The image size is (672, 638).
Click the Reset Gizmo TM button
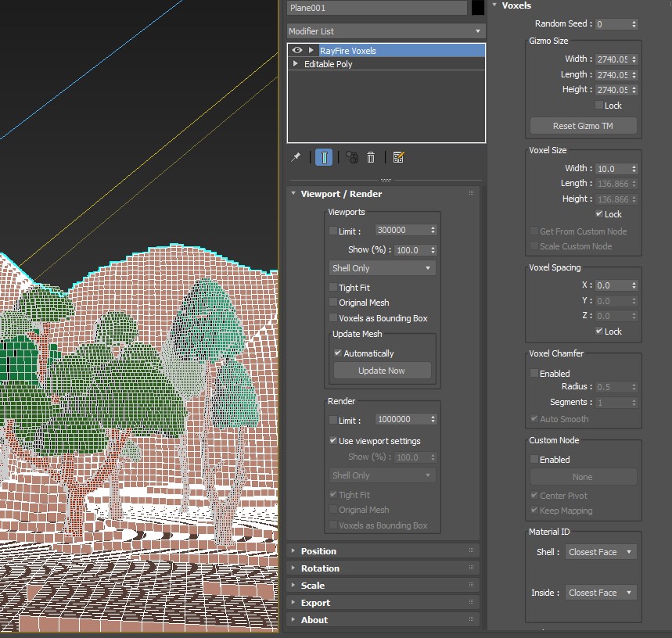click(x=583, y=126)
